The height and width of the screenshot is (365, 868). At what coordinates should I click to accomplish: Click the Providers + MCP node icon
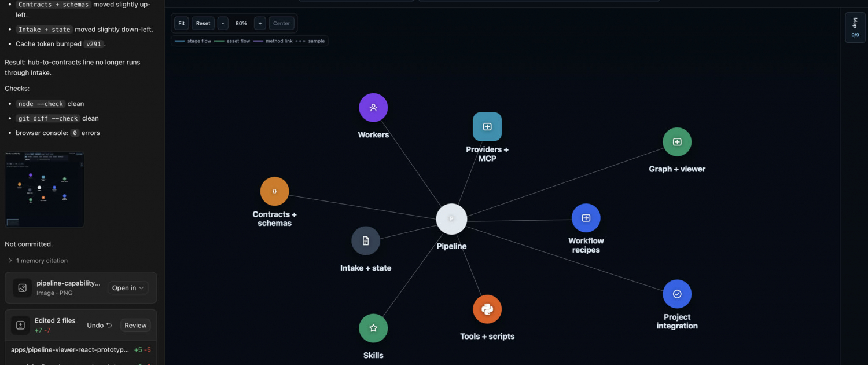point(487,126)
